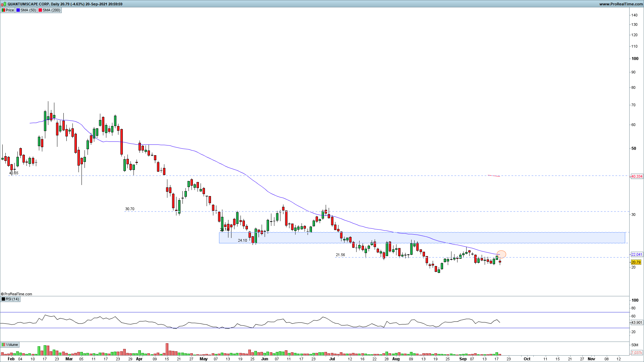
Task: Click the red-green Price legend icon
Action: [3, 10]
